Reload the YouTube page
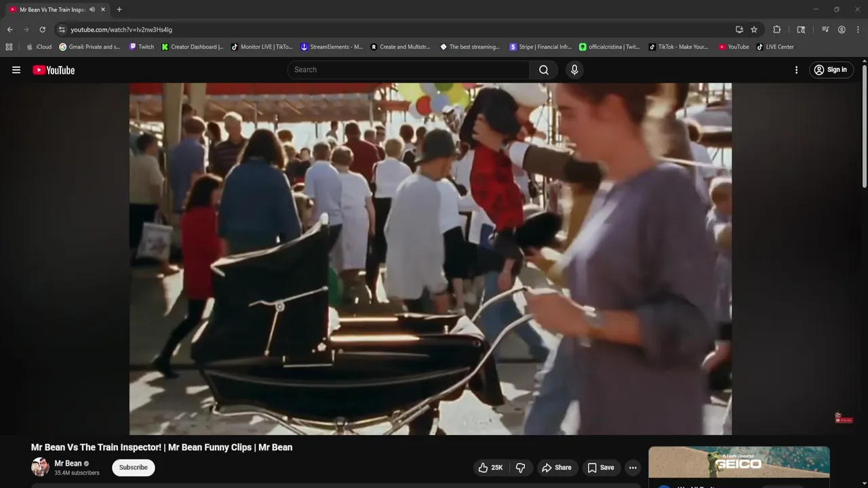 tap(42, 30)
